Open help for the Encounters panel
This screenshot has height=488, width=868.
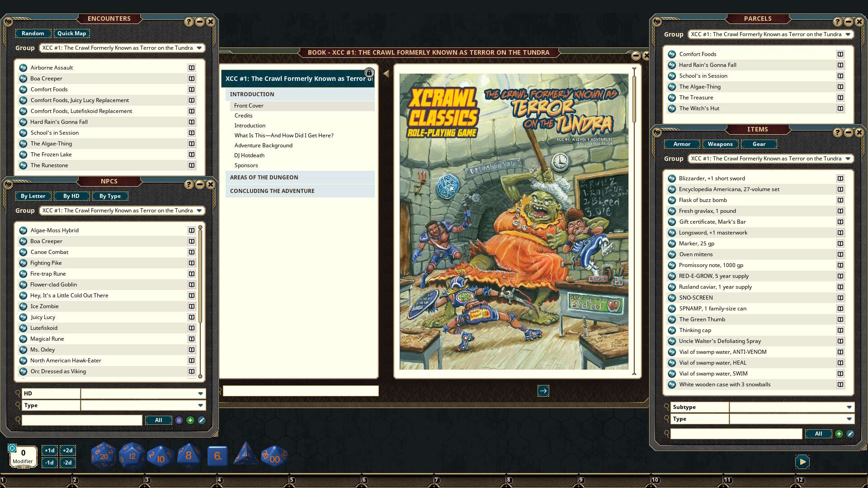point(189,20)
